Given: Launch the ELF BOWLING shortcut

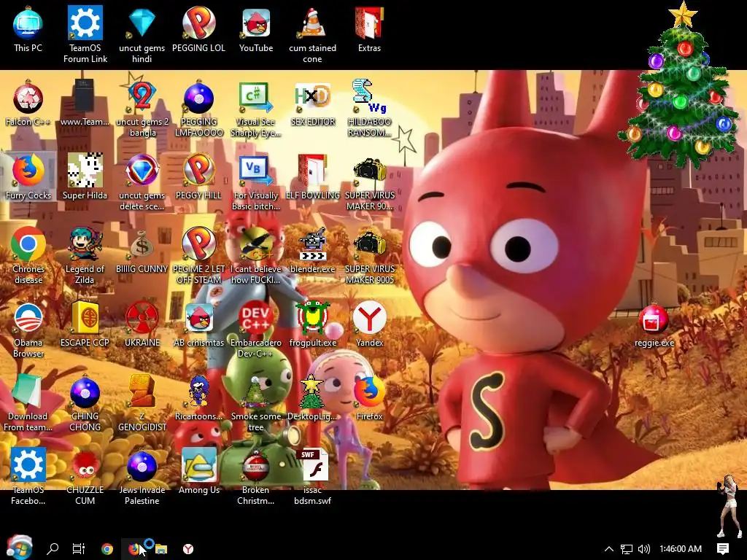Looking at the screenshot, I should click(312, 176).
